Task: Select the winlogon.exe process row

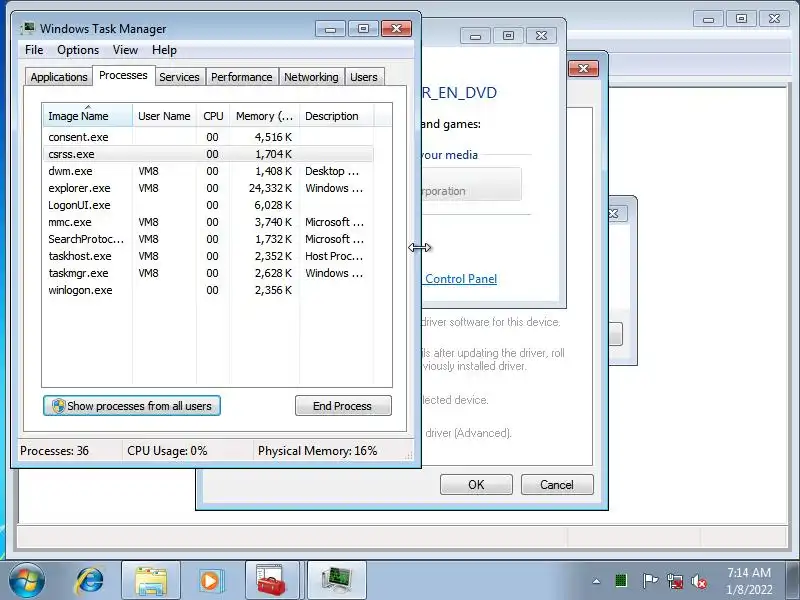Action: [x=208, y=290]
